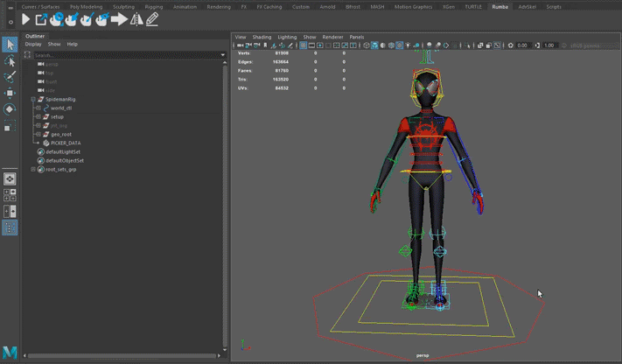The height and width of the screenshot is (364, 622).
Task: Click the Play arrow shelf icon
Action: (x=25, y=19)
